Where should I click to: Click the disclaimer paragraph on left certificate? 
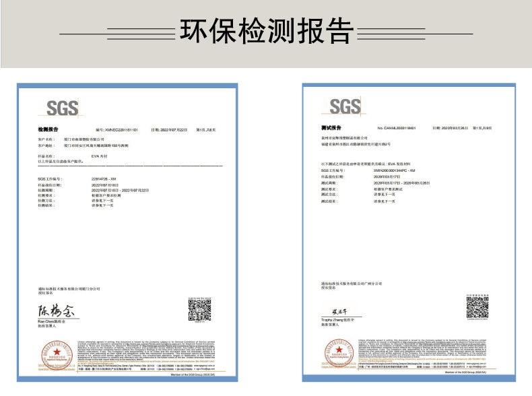(x=146, y=352)
